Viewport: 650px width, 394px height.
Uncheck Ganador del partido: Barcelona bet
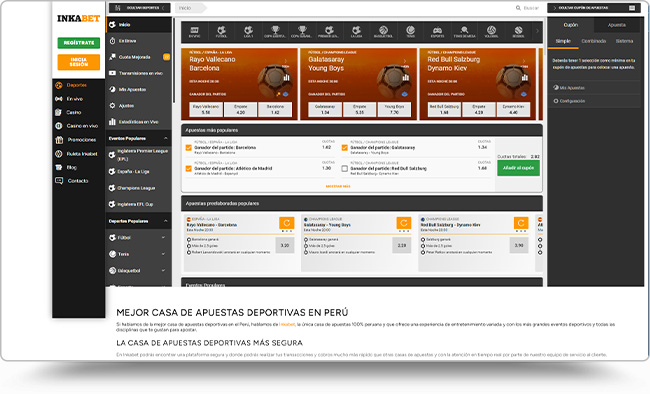(x=189, y=147)
